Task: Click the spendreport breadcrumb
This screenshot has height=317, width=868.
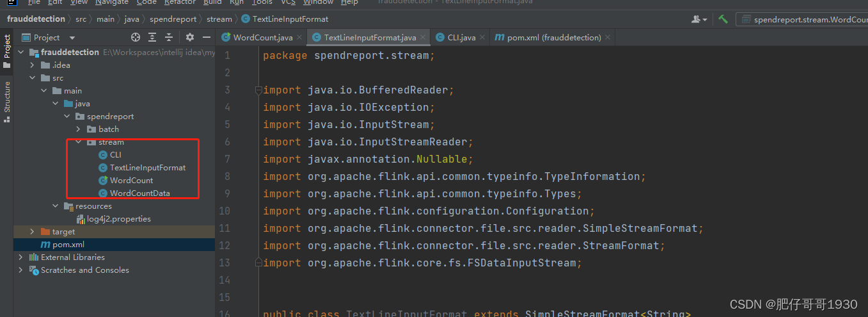Action: [x=173, y=19]
